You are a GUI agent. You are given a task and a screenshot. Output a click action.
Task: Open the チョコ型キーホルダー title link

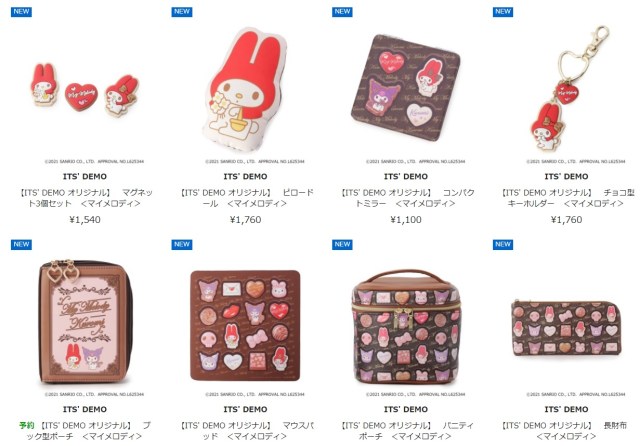pos(566,197)
